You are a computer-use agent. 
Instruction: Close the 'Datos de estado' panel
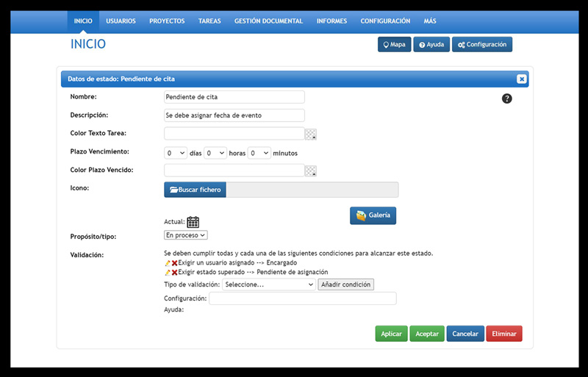(521, 79)
